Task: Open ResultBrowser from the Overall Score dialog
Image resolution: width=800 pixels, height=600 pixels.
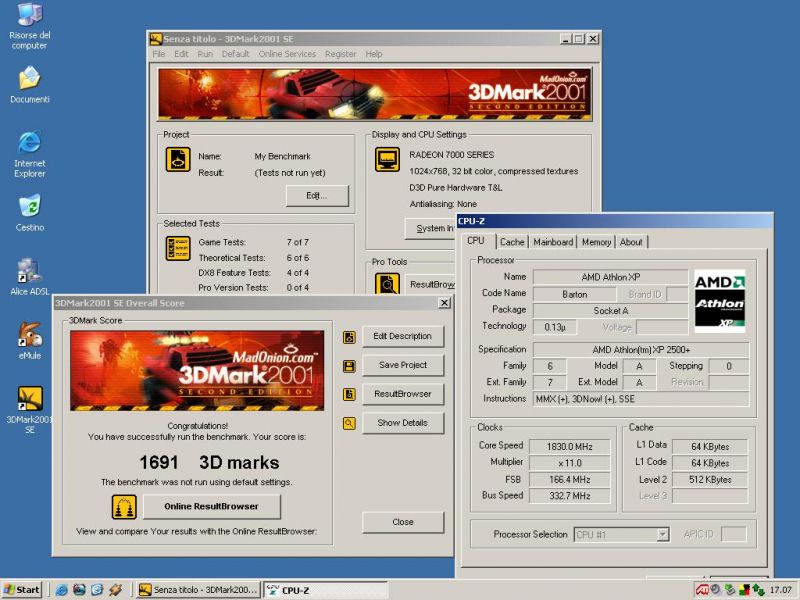Action: [403, 394]
